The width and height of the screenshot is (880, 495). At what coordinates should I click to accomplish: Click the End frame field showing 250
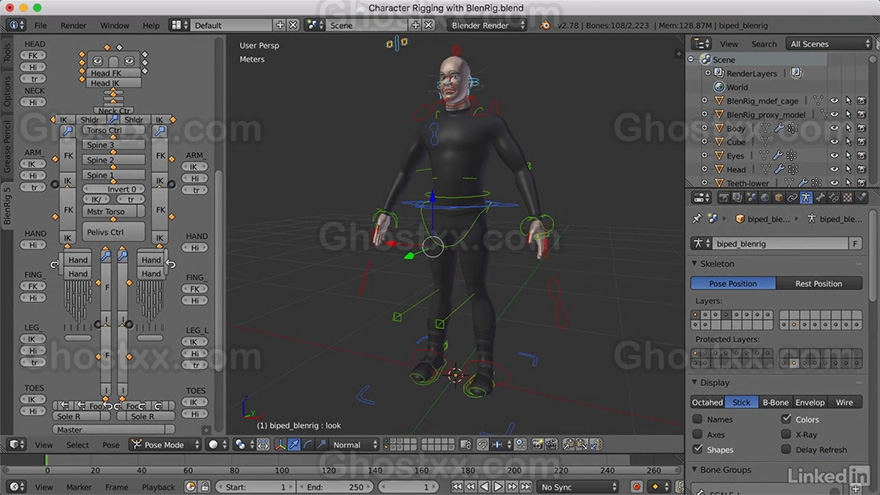(334, 487)
